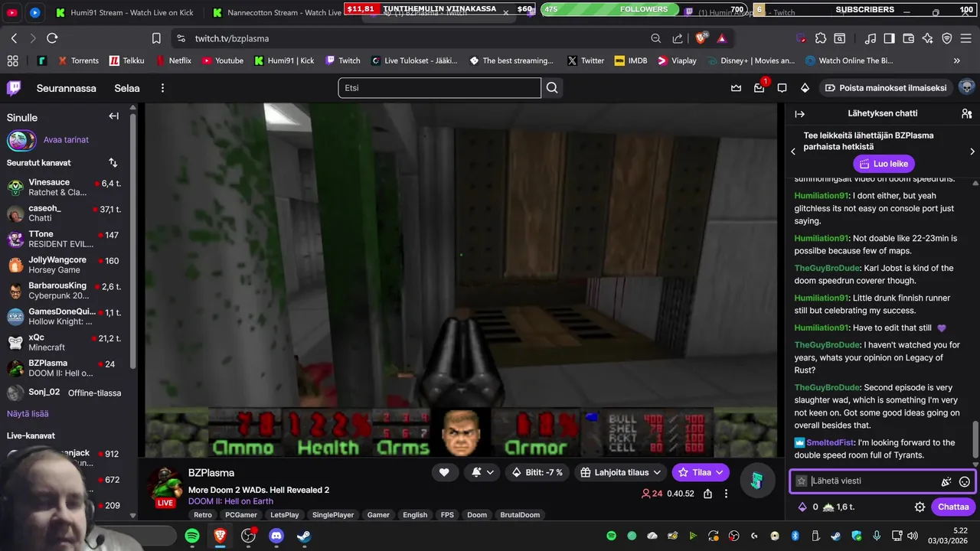
Task: Open the Seurannassa tab
Action: [67, 88]
